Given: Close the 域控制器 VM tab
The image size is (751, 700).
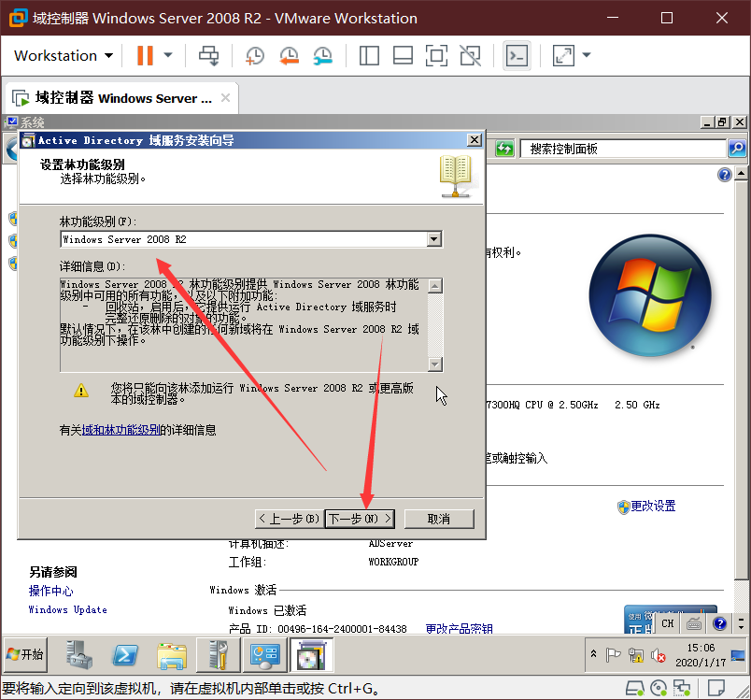Looking at the screenshot, I should (225, 98).
